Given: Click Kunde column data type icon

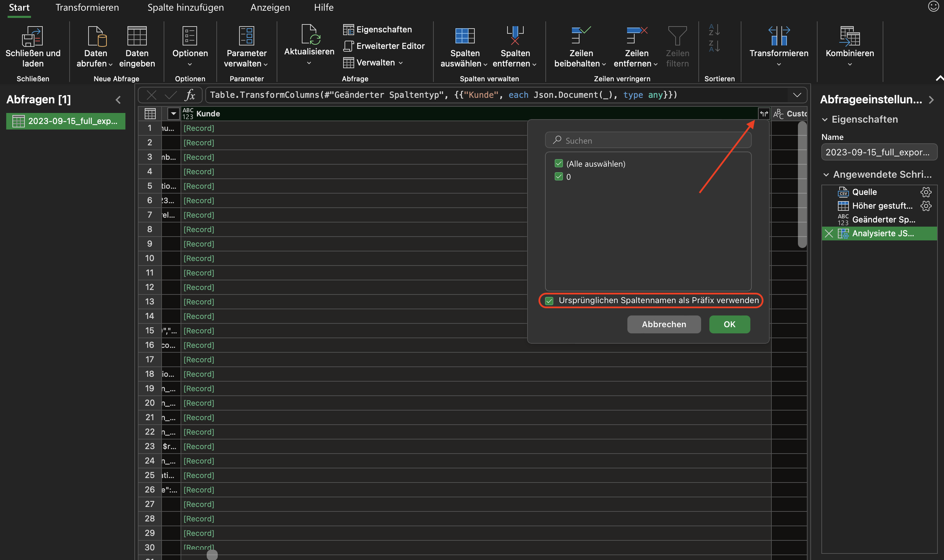Looking at the screenshot, I should click(187, 114).
